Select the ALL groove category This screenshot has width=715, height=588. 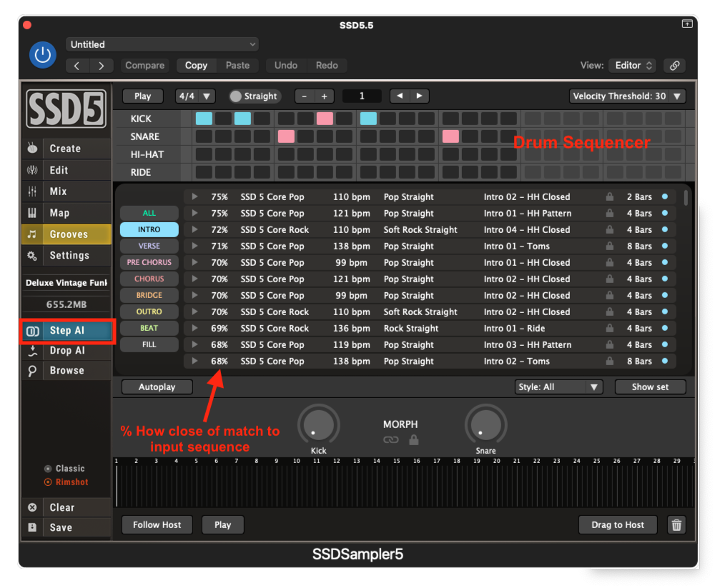[x=149, y=214]
